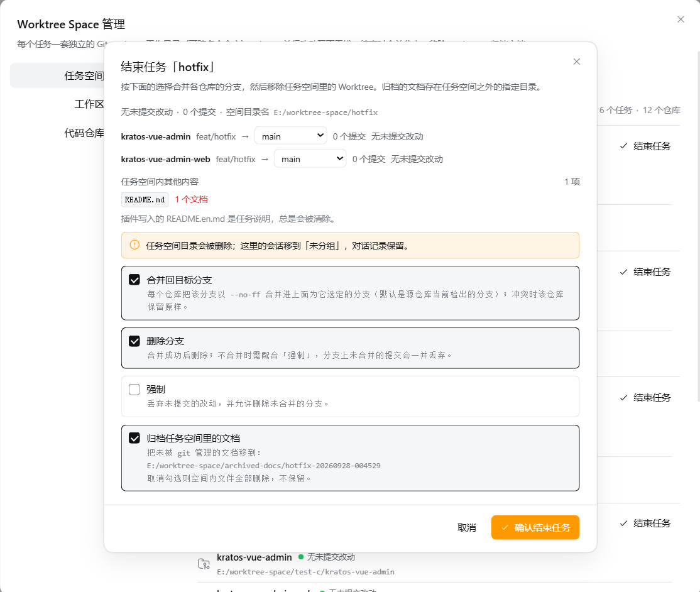
Task: Uncheck the 合并回目标分支 checkbox
Action: [134, 280]
